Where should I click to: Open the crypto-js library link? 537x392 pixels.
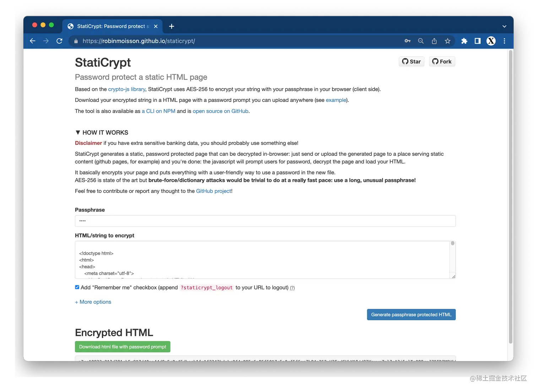(x=126, y=89)
